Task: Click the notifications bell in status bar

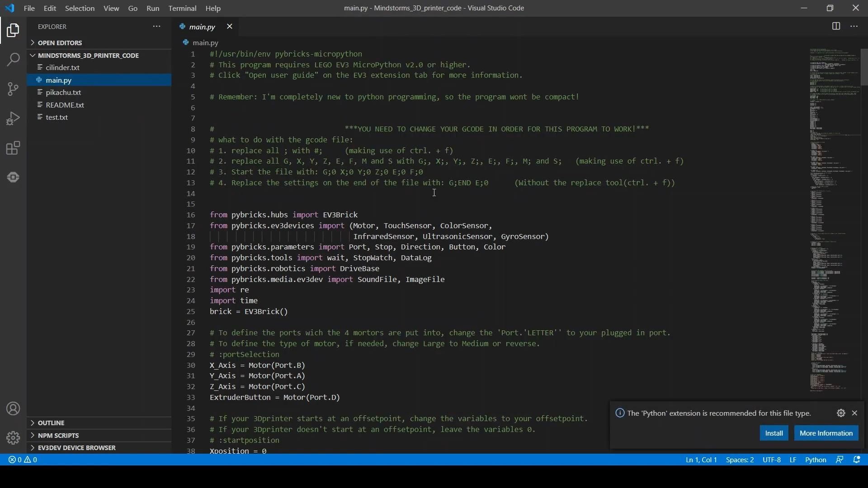Action: point(857,460)
